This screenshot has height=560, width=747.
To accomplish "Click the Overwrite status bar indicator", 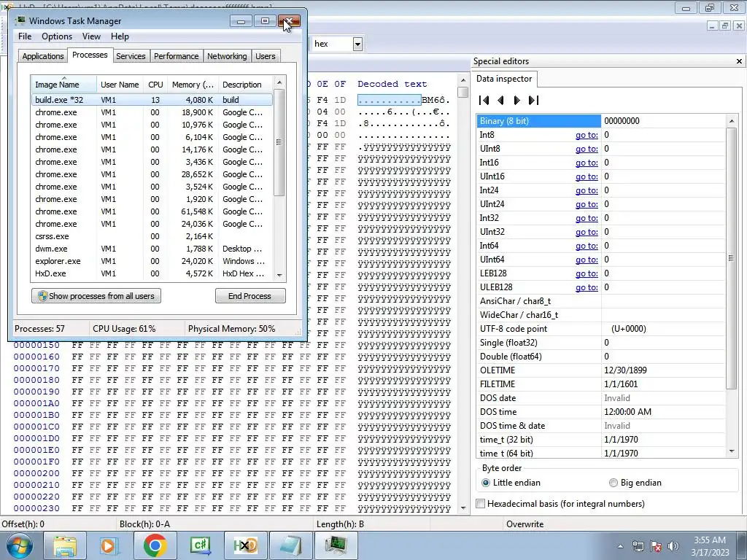I will [525, 524].
